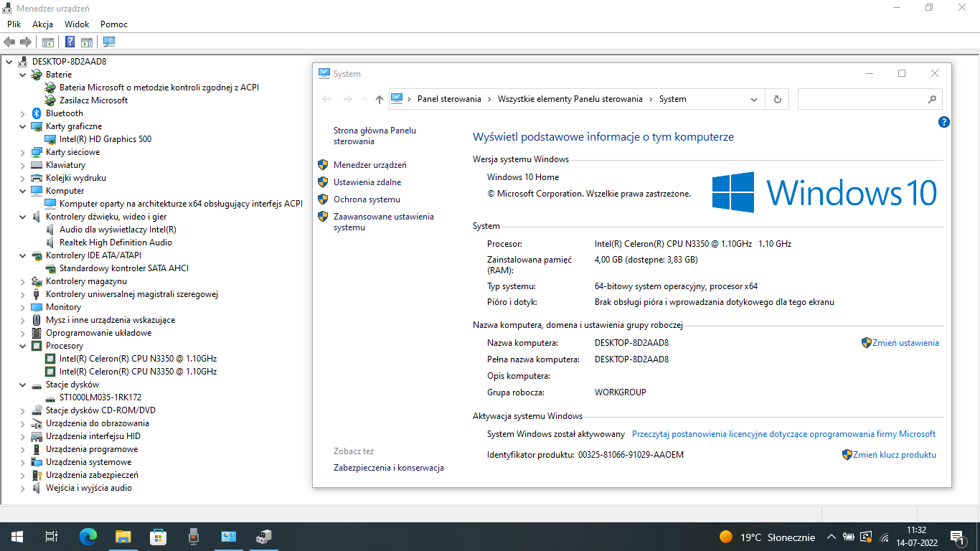Viewport: 980px width, 551px height.
Task: Go to Strona główna Panelu sterowania
Action: [374, 136]
